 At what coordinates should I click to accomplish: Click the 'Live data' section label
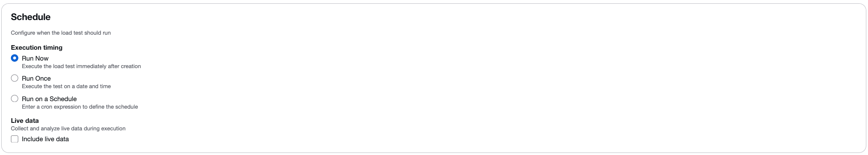(x=25, y=121)
